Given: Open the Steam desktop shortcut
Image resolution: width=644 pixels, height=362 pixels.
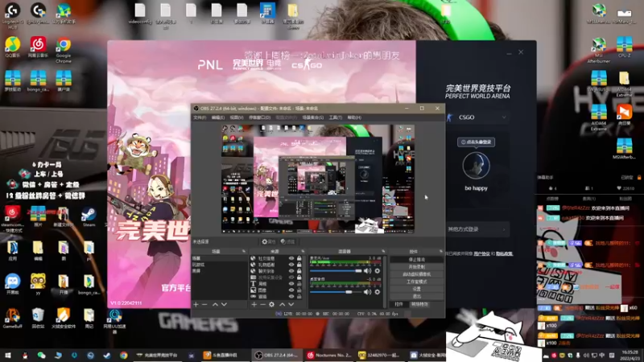Looking at the screenshot, I should [x=89, y=216].
